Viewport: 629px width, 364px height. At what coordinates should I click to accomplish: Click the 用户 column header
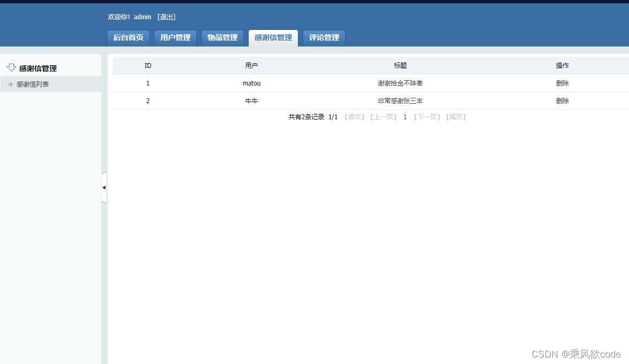pyautogui.click(x=251, y=65)
